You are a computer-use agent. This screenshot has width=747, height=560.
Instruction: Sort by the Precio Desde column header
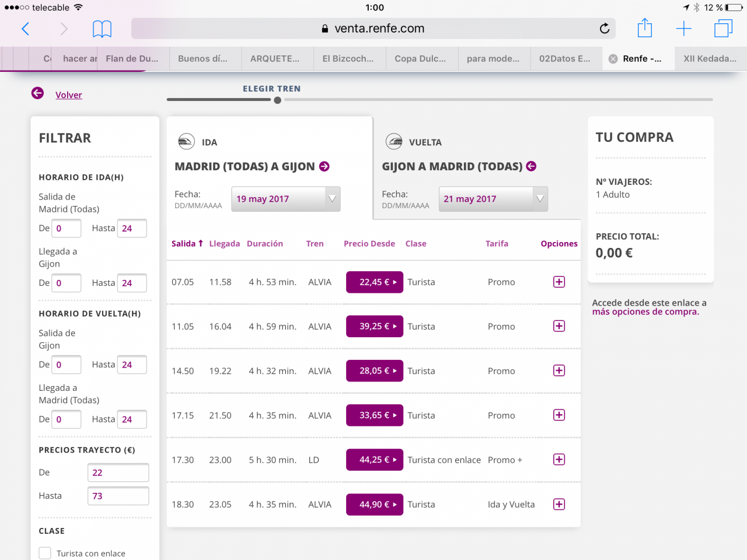pos(369,243)
